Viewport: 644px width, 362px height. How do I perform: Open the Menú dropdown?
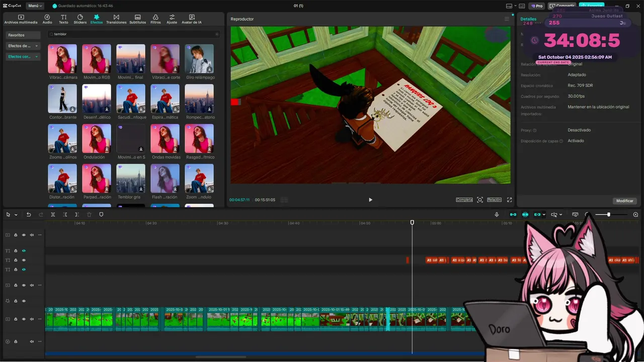tap(35, 6)
